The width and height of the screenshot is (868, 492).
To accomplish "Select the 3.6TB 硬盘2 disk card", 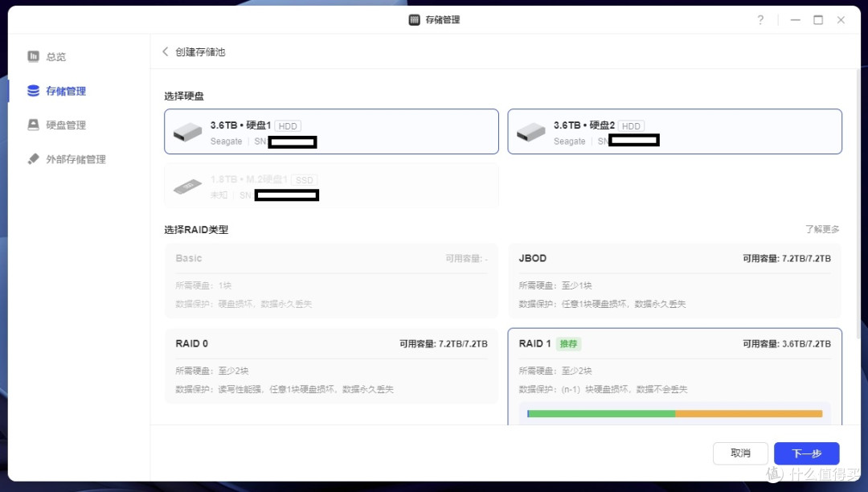I will point(674,131).
